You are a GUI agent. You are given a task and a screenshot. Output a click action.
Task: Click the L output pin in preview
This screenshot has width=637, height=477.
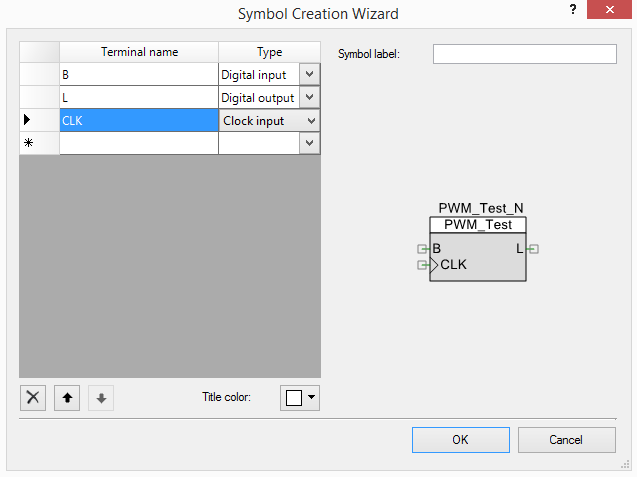pos(533,249)
